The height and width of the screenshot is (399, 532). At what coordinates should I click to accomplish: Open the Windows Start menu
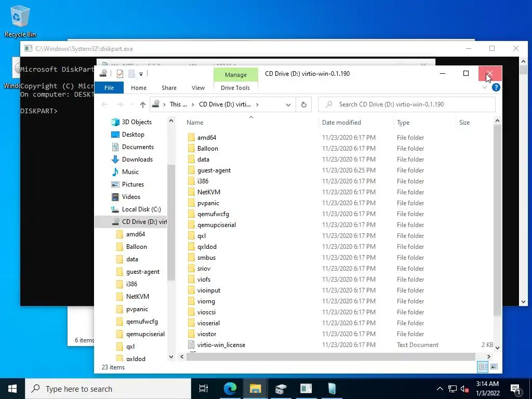pyautogui.click(x=12, y=389)
